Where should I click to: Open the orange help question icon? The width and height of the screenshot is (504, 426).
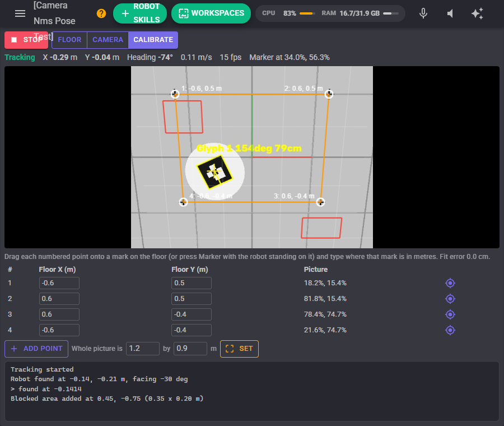click(x=101, y=13)
